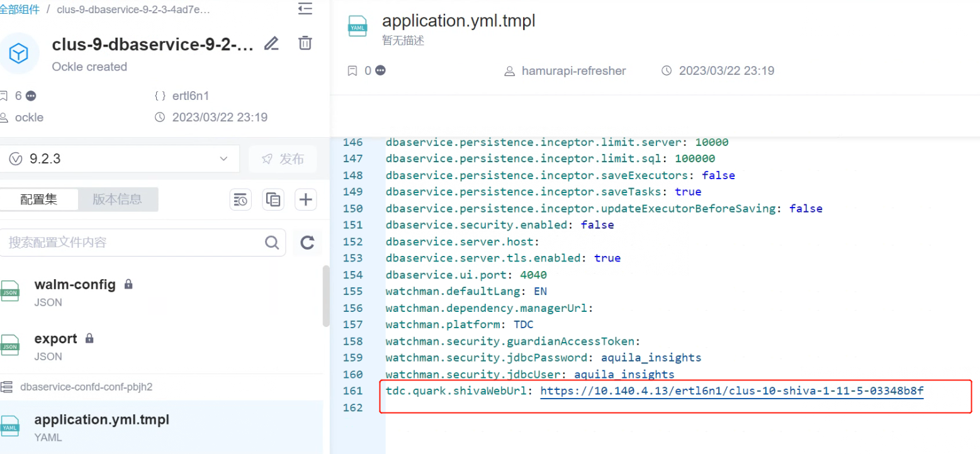Focus the 搜索配置文件内容 search field

(132, 243)
